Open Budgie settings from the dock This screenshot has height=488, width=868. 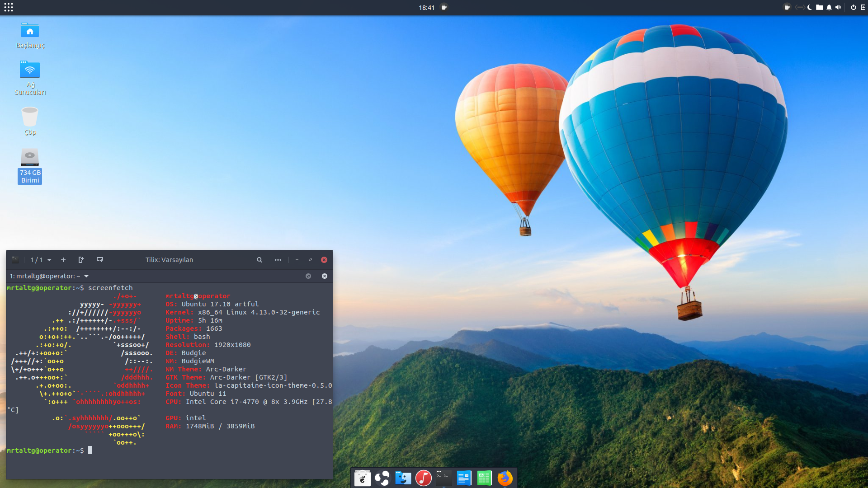(x=382, y=478)
